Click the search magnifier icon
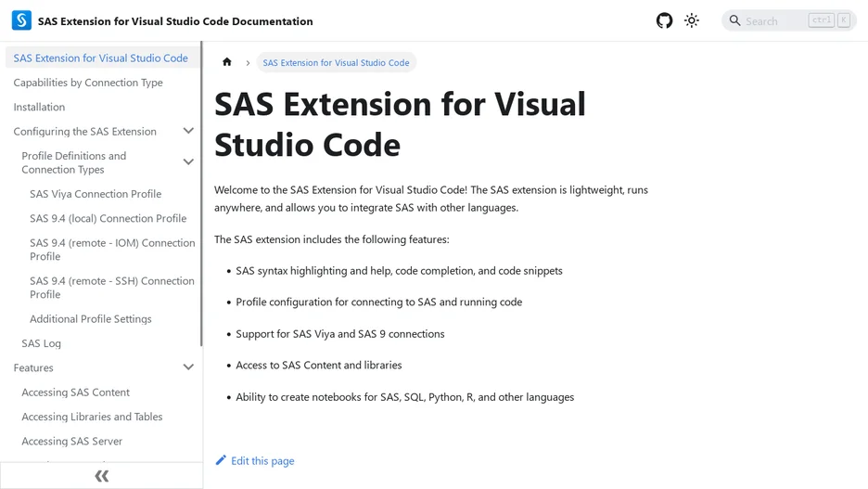 734,20
